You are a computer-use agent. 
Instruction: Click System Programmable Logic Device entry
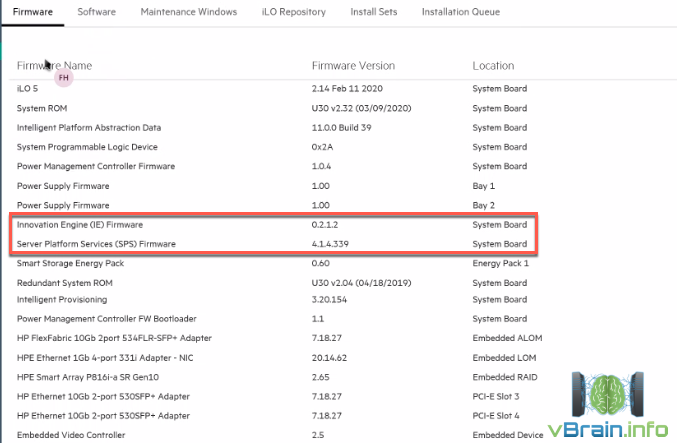coord(87,147)
